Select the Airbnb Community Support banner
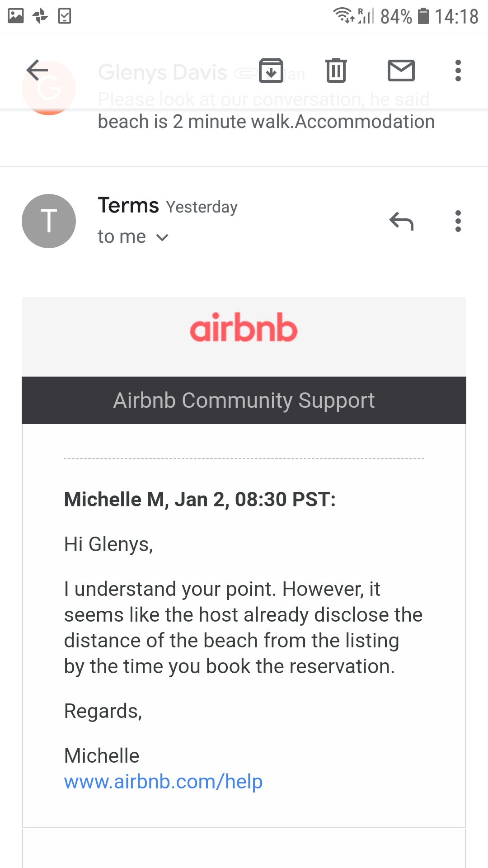 tap(244, 400)
